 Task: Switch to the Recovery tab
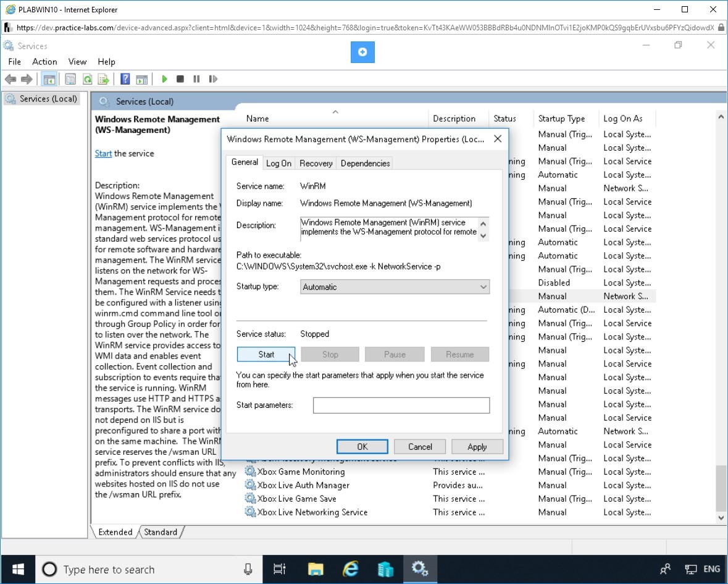(316, 164)
